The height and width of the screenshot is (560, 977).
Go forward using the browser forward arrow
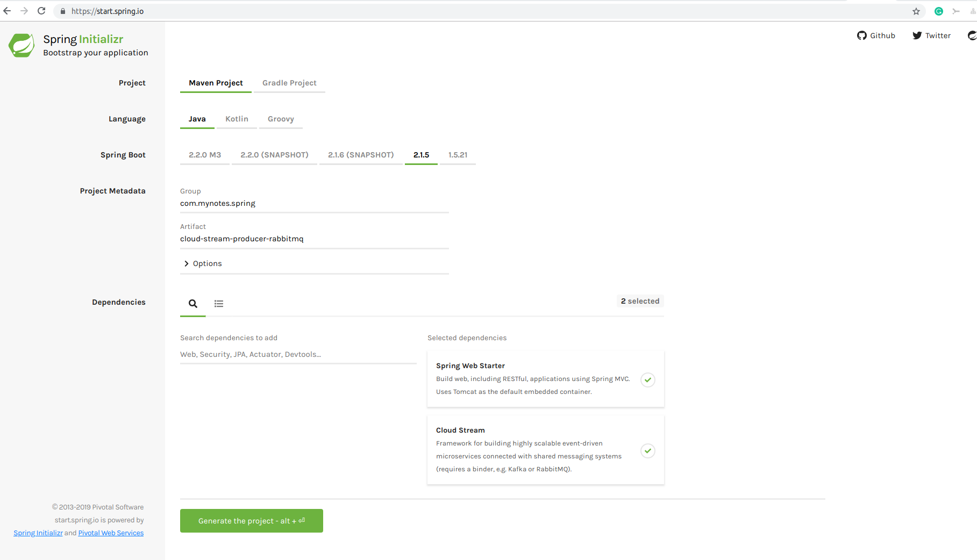click(x=24, y=11)
